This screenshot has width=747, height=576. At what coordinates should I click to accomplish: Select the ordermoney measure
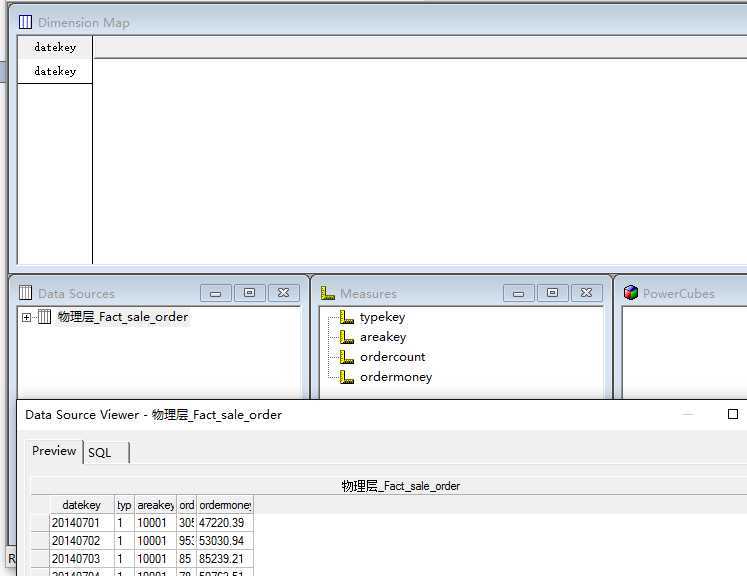(x=396, y=377)
